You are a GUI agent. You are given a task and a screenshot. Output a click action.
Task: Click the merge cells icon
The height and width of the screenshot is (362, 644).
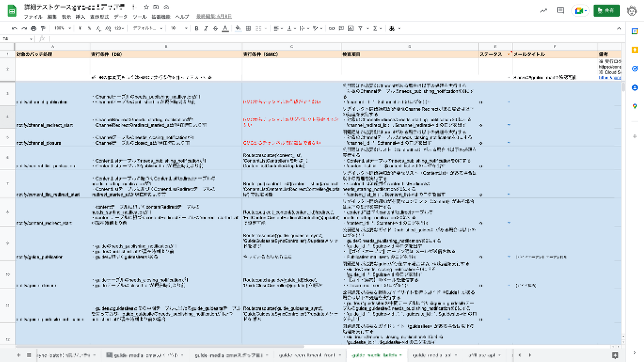[x=258, y=28]
